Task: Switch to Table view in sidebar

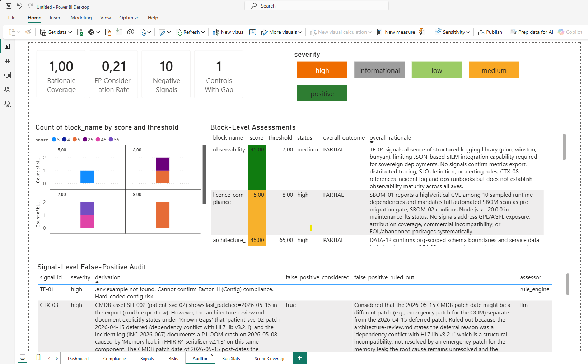Action: pyautogui.click(x=8, y=61)
